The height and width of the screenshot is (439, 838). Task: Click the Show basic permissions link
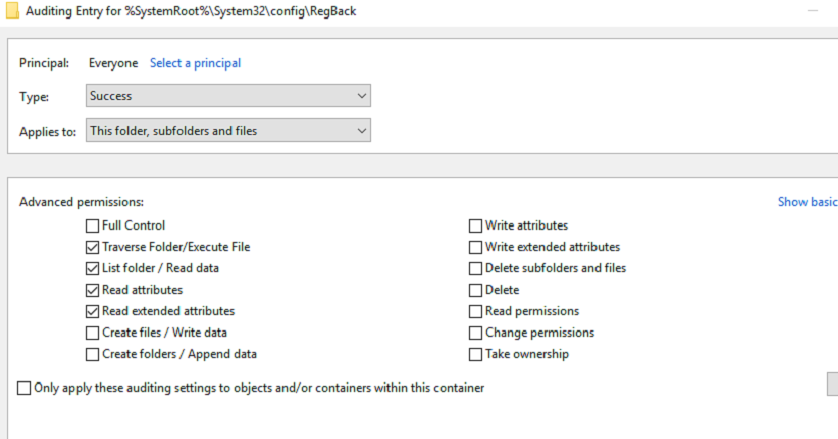(806, 202)
